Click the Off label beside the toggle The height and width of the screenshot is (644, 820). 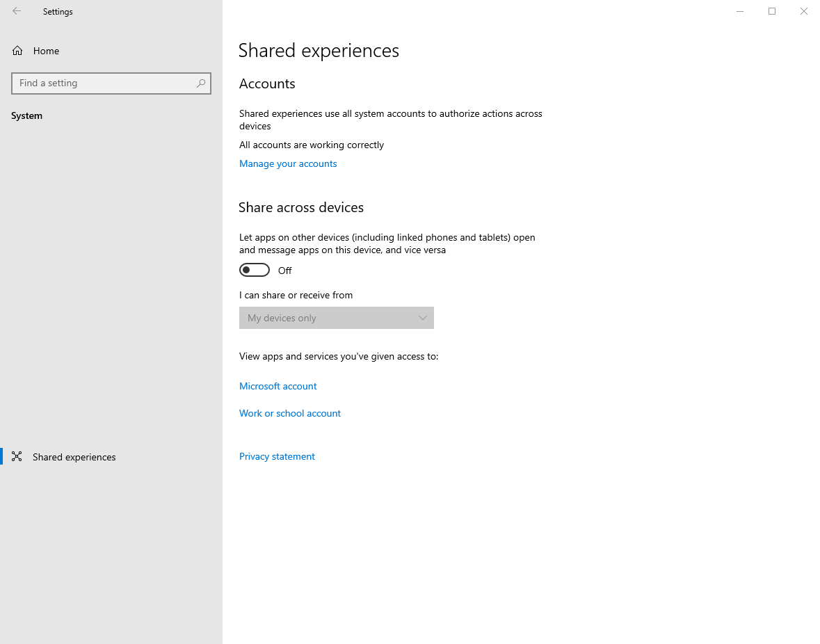[x=285, y=271]
